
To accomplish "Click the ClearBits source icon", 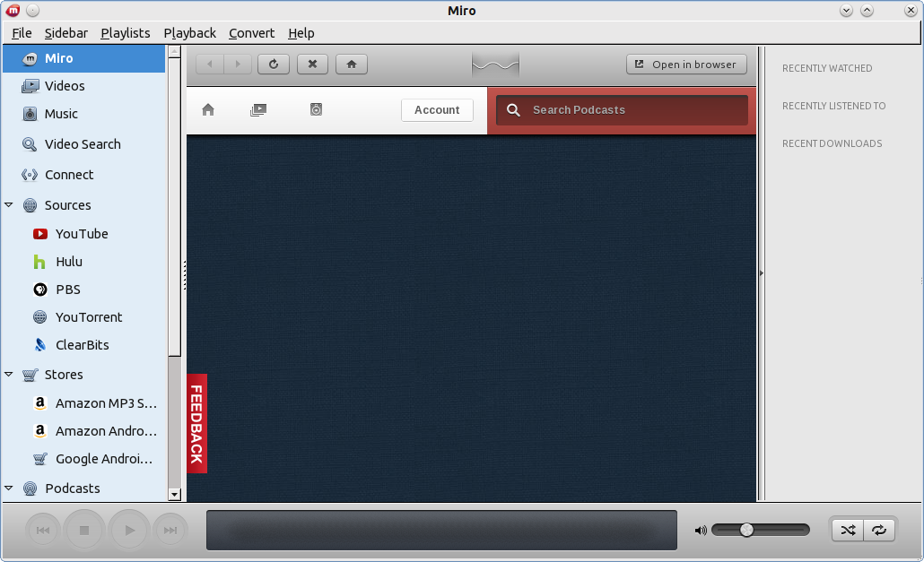I will pyautogui.click(x=40, y=345).
